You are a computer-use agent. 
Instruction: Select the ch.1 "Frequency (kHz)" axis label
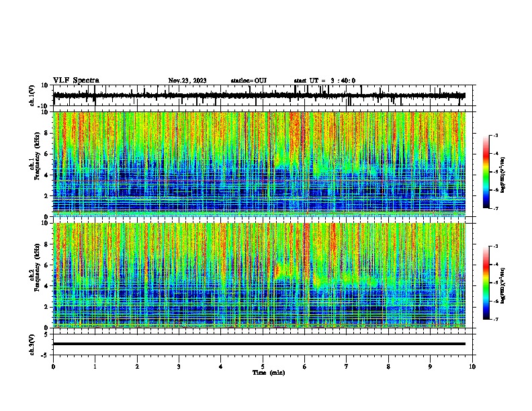pyautogui.click(x=36, y=157)
